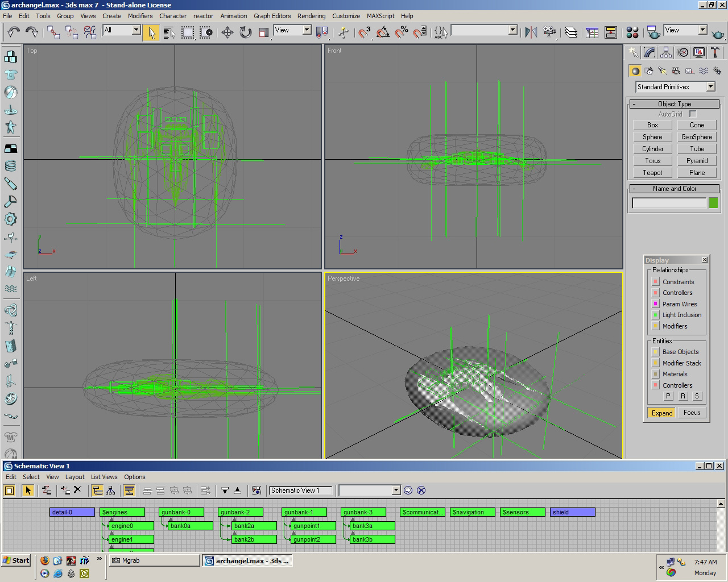The height and width of the screenshot is (582, 728).
Task: Select the Cameras category icon in Create panel
Action: [676, 71]
